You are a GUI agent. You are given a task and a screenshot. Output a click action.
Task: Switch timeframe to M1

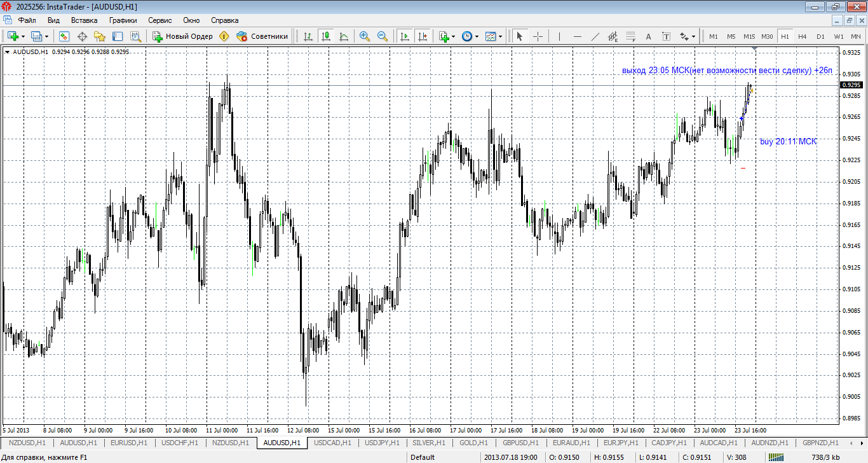714,36
